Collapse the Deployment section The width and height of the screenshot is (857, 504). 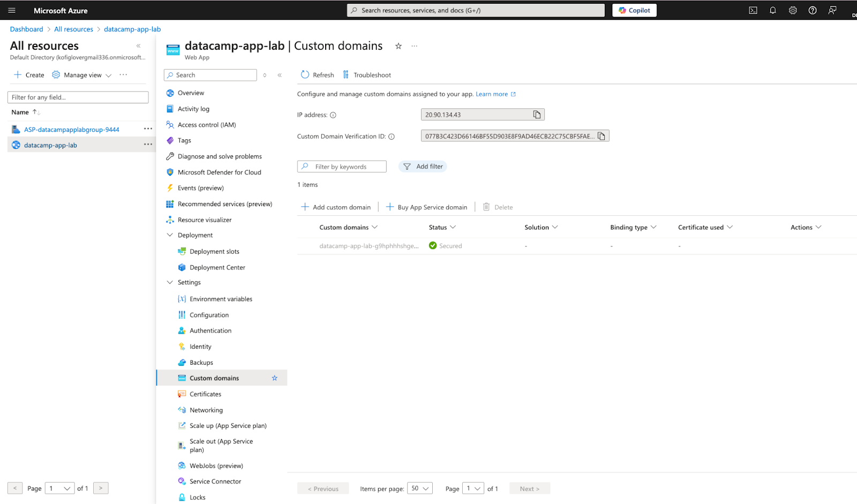[x=170, y=235]
